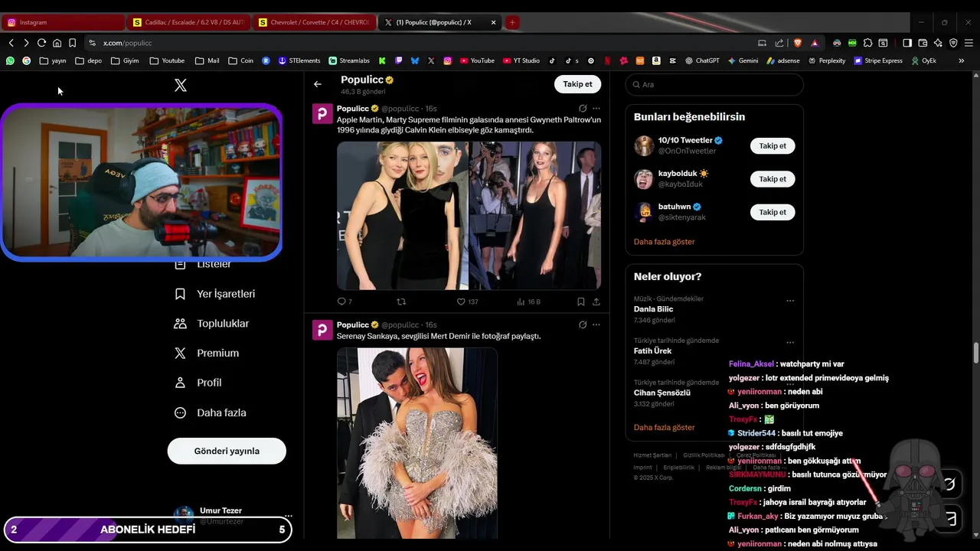The image size is (980, 551).
Task: Open Topluluklar in sidebar
Action: click(212, 324)
